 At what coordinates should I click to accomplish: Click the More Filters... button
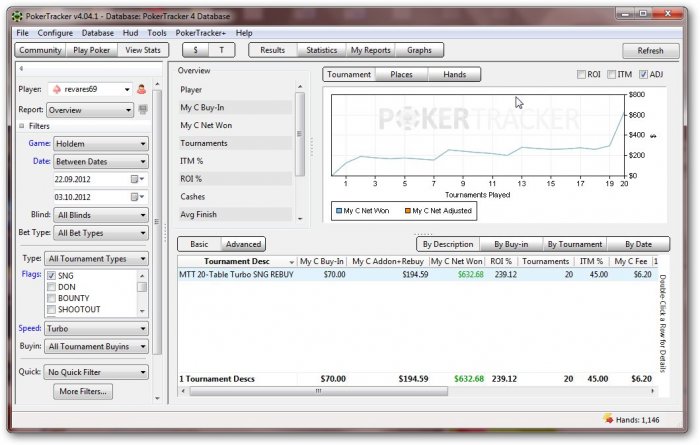tap(83, 391)
